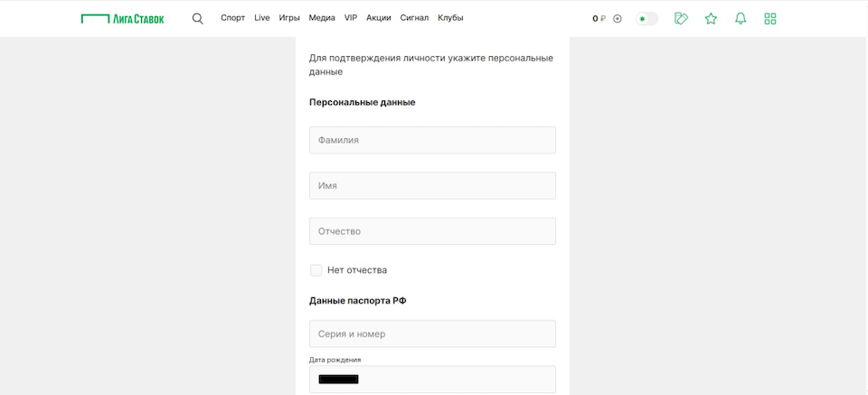
Task: Click the Фамилия input field
Action: tap(432, 140)
